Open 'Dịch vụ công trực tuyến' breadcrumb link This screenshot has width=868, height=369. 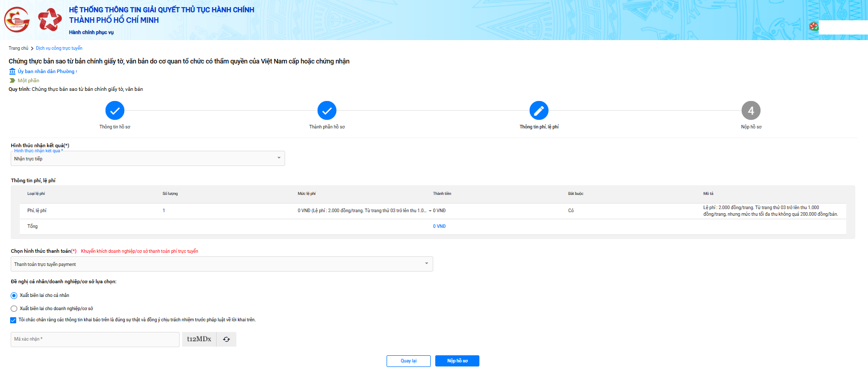tap(59, 48)
